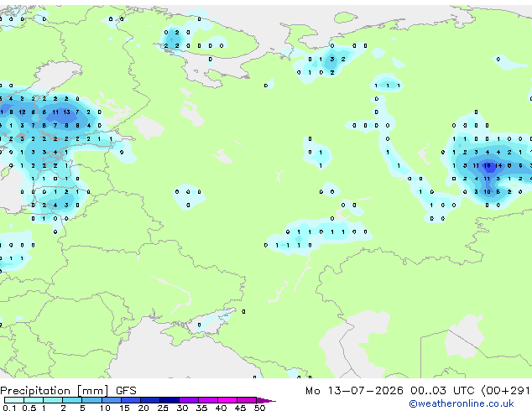The height and width of the screenshot is (411, 532).
Task: Click the '0.5' legend scale label
Action: click(29, 408)
